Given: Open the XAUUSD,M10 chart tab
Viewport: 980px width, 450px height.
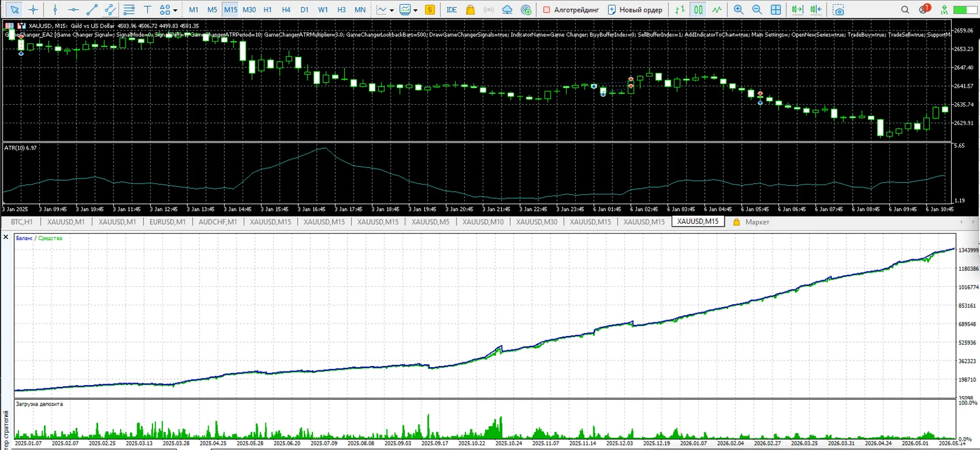Looking at the screenshot, I should click(483, 222).
